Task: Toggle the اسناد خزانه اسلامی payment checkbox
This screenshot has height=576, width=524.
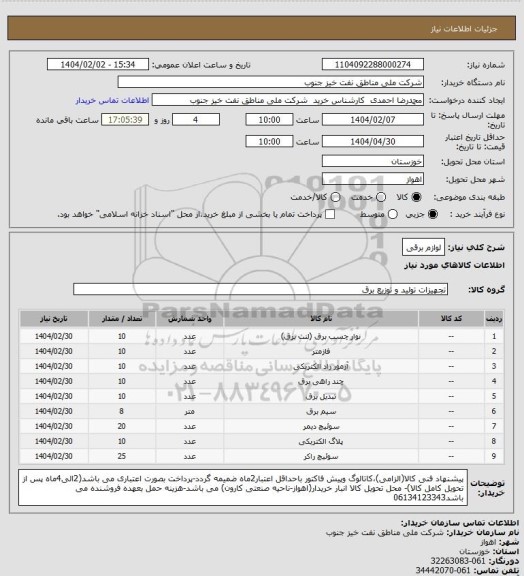Action: click(330, 214)
